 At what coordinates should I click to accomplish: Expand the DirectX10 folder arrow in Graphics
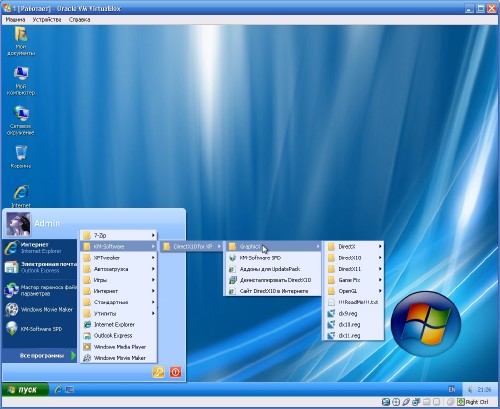pyautogui.click(x=380, y=258)
